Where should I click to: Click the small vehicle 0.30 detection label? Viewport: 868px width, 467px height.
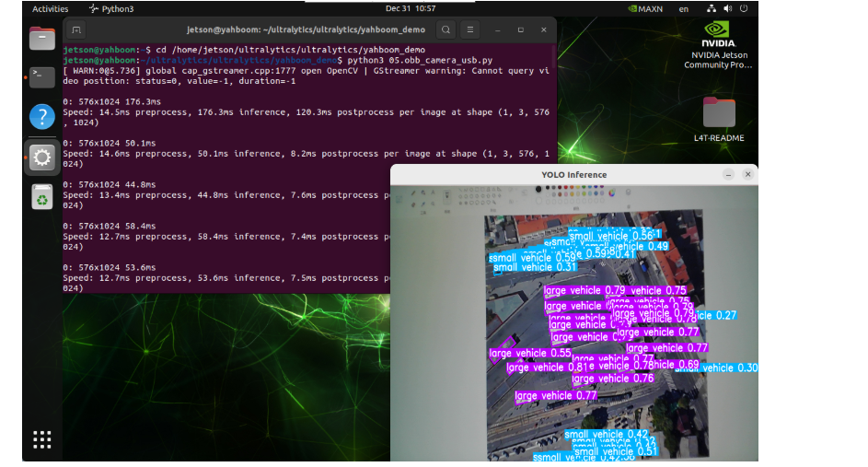716,368
